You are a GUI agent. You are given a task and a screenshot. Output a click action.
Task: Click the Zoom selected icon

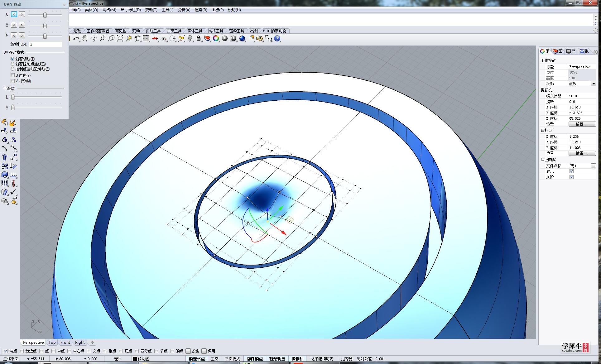pos(129,39)
